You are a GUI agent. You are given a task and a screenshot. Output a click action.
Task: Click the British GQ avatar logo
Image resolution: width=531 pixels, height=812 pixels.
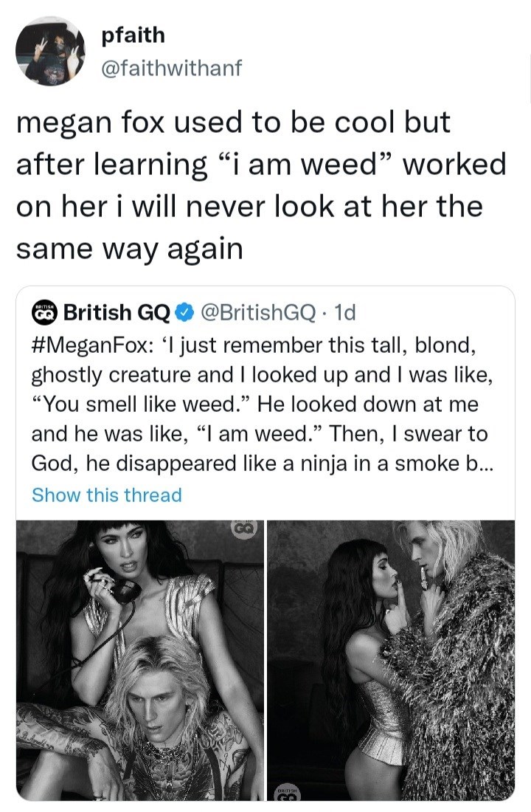pos(44,313)
